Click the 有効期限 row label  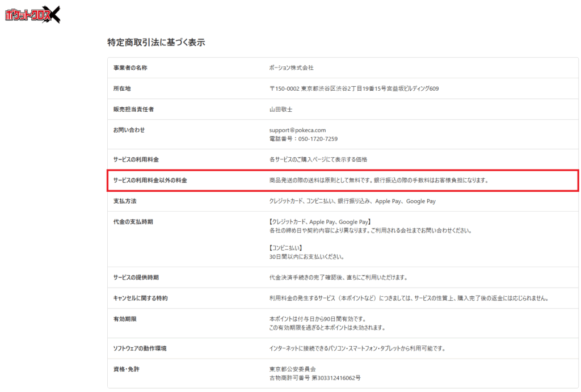coord(125,319)
